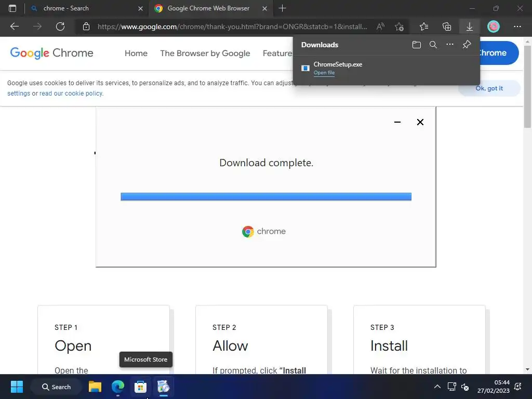Open the Features navigation item
This screenshot has width=532, height=399.
click(277, 54)
